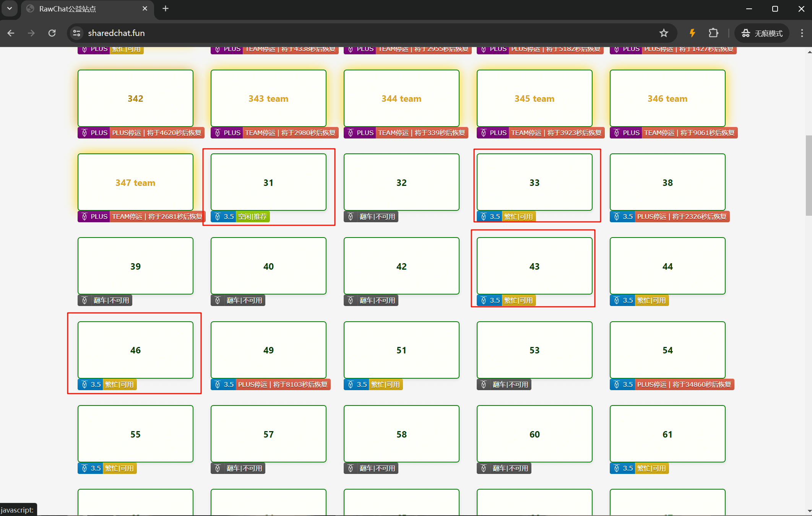The width and height of the screenshot is (812, 516).
Task: Click the bookmark star icon
Action: [x=664, y=33]
